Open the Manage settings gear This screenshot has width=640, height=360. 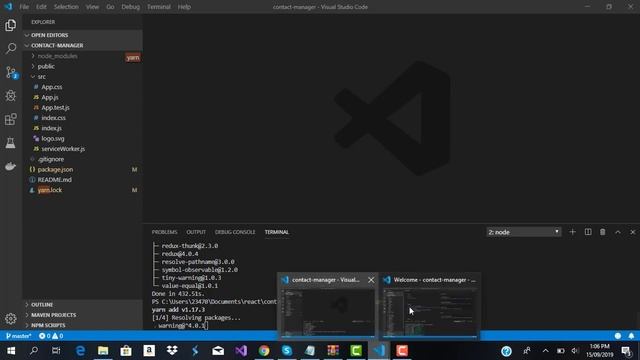[11, 318]
